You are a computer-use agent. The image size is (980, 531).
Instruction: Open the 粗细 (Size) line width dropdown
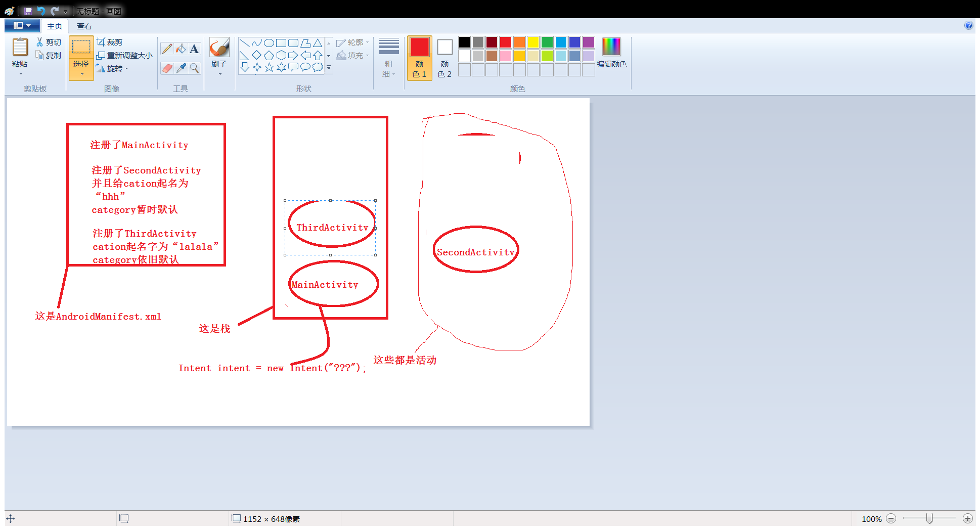click(x=388, y=58)
